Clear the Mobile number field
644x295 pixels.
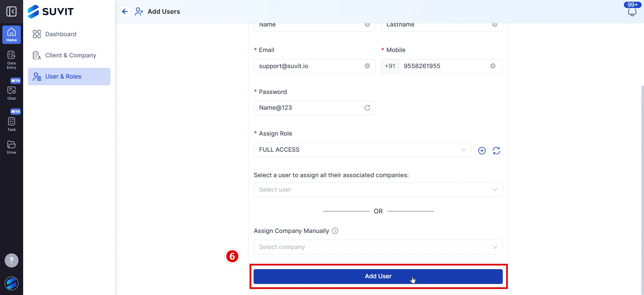coord(493,66)
